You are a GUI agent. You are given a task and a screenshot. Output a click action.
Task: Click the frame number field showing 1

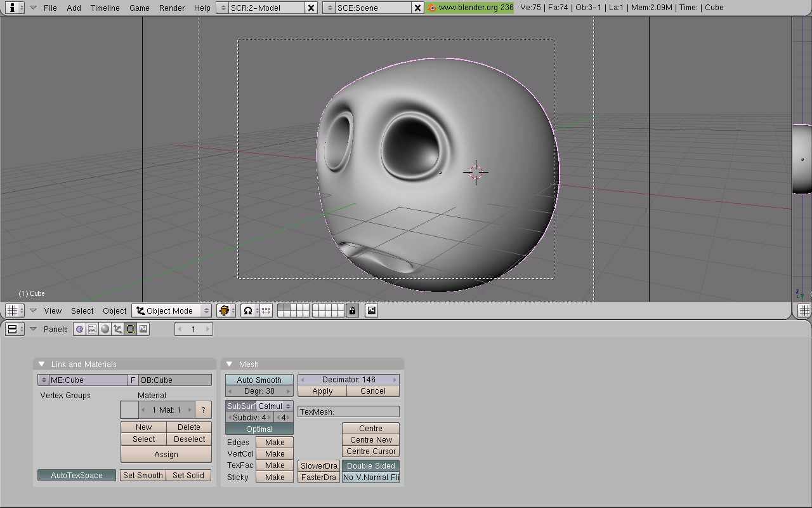(193, 329)
